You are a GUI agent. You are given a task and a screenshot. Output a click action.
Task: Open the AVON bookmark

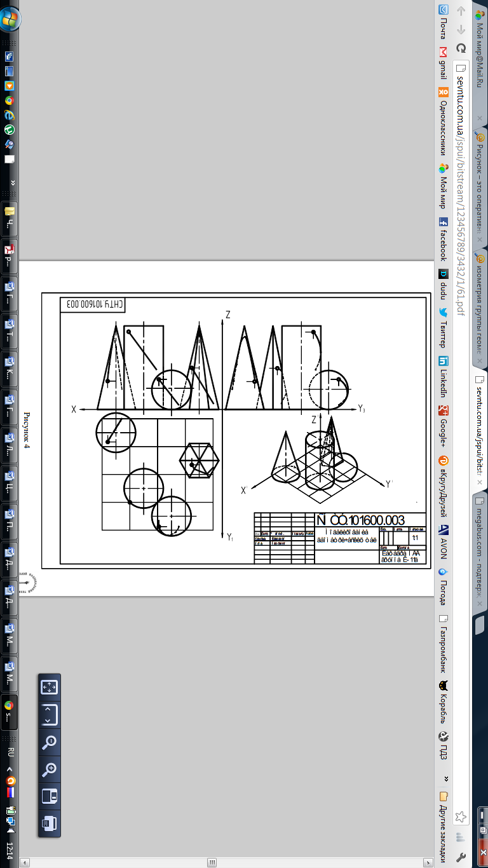444,541
